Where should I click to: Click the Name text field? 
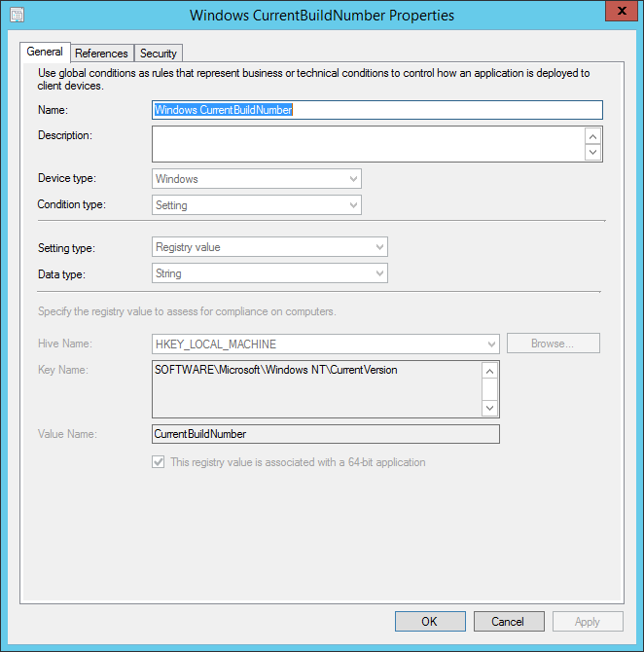(x=377, y=110)
